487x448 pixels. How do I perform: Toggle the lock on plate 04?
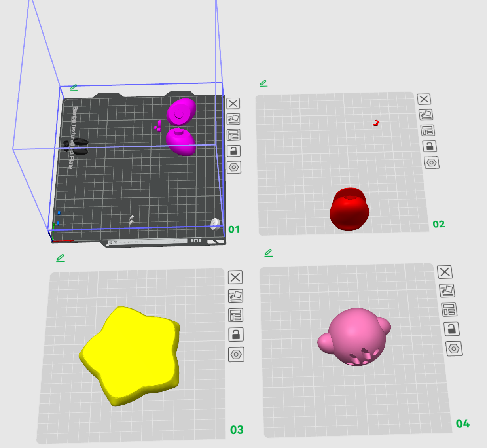(x=452, y=329)
